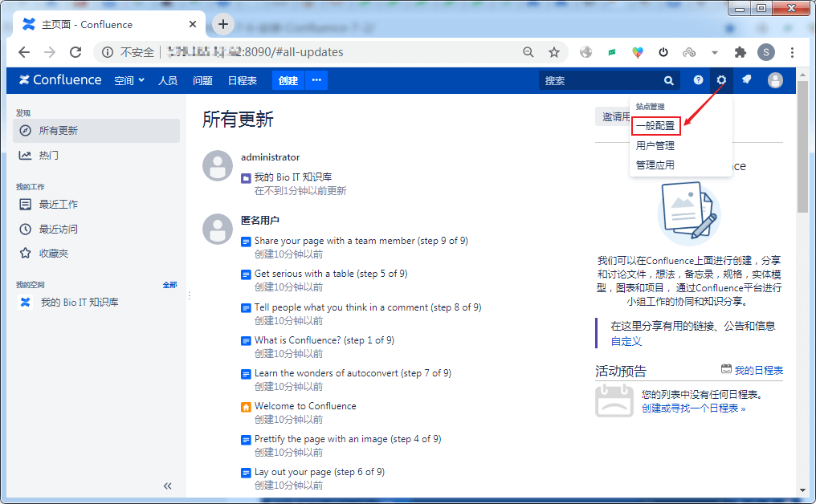
Task: Open 我的 Bio IT 知识库 space in sidebar
Action: [x=80, y=303]
